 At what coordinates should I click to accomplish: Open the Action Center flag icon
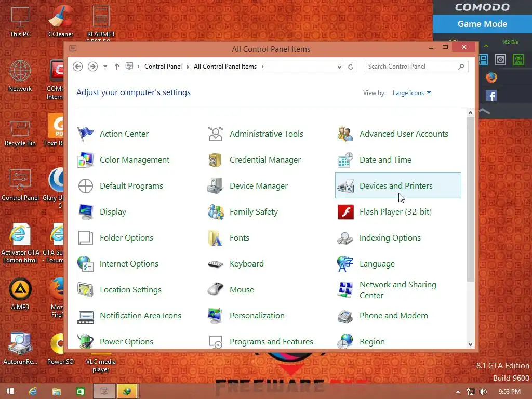[86, 134]
